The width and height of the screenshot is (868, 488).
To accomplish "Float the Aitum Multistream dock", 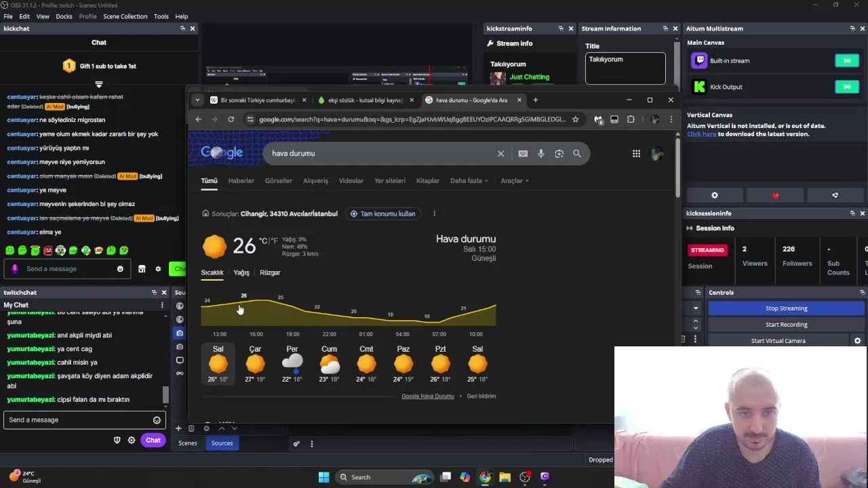I will pos(852,28).
